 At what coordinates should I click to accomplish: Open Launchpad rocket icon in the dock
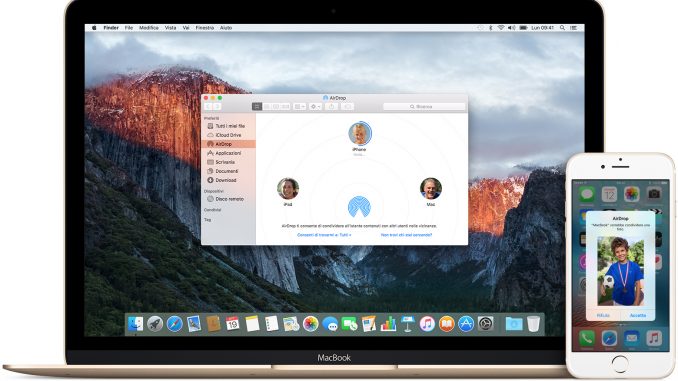pos(155,323)
